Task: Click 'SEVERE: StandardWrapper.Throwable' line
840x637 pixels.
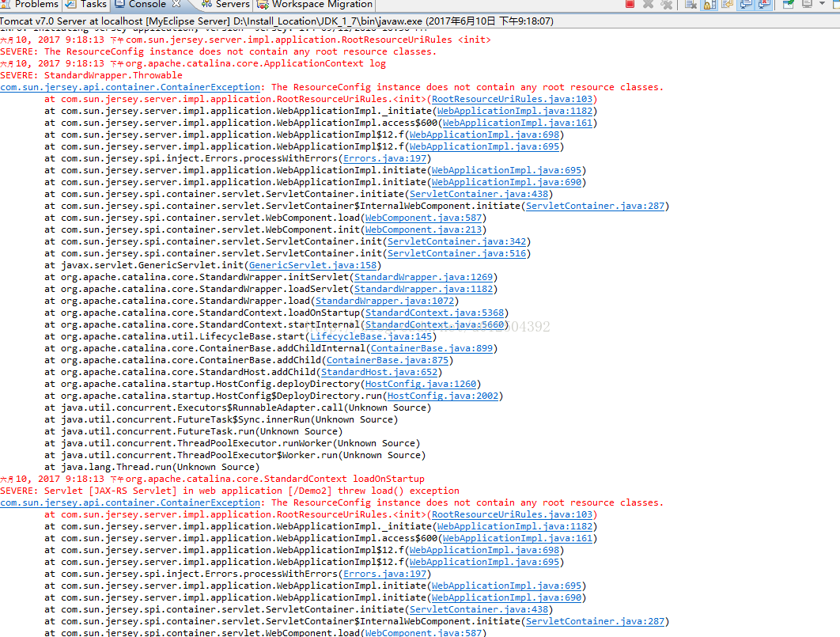Action: [91, 75]
